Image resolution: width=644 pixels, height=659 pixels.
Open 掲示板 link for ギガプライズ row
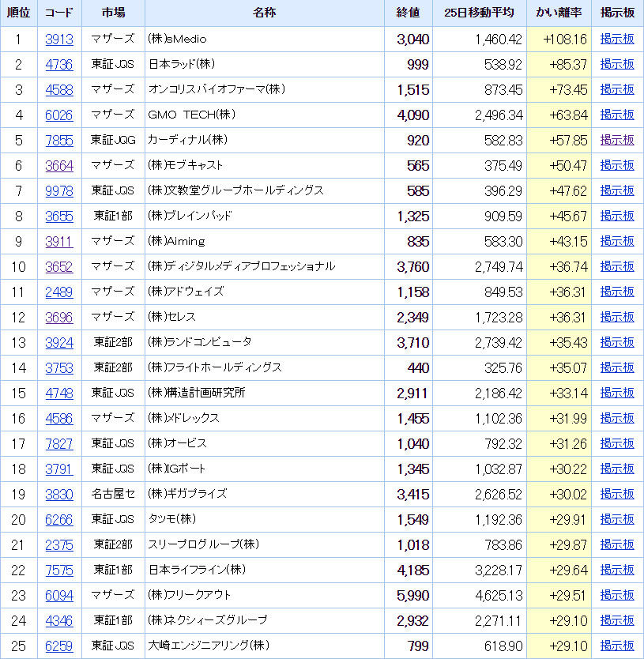click(617, 493)
